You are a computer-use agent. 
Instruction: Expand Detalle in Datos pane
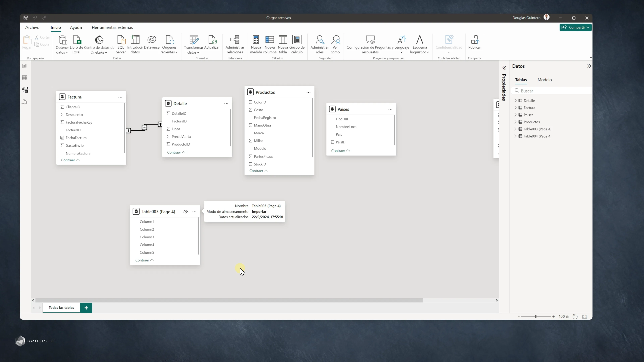tap(516, 101)
